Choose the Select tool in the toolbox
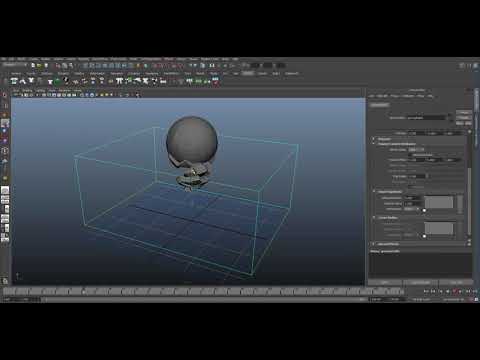This screenshot has width=480, height=360. pyautogui.click(x=5, y=96)
